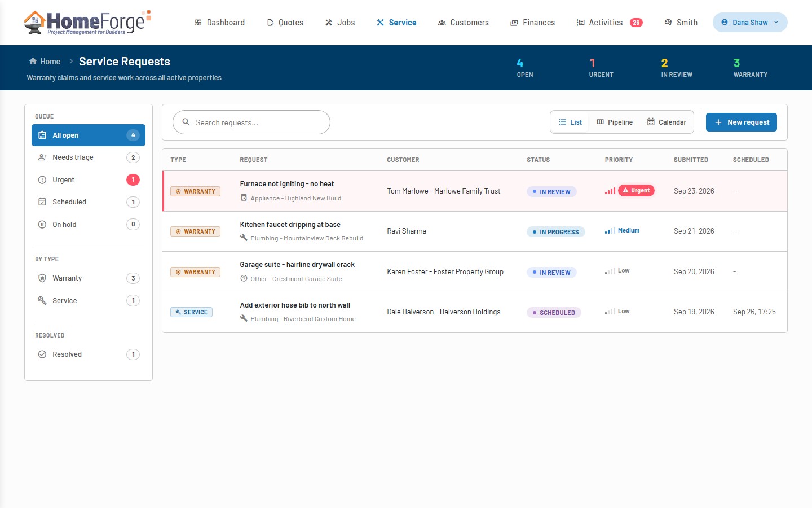
Task: Expand the Dana Shaw user menu
Action: (750, 23)
